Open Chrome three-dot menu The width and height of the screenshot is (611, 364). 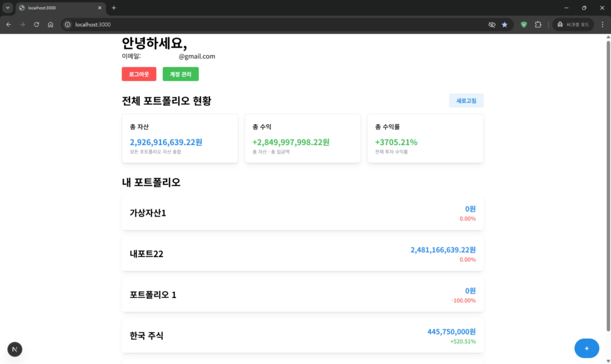coord(602,24)
